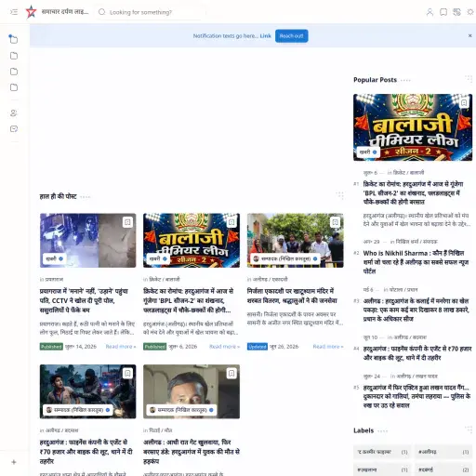Bookmark the प्रयागराज CCTV post card
This screenshot has width=476, height=476.
pos(127,222)
